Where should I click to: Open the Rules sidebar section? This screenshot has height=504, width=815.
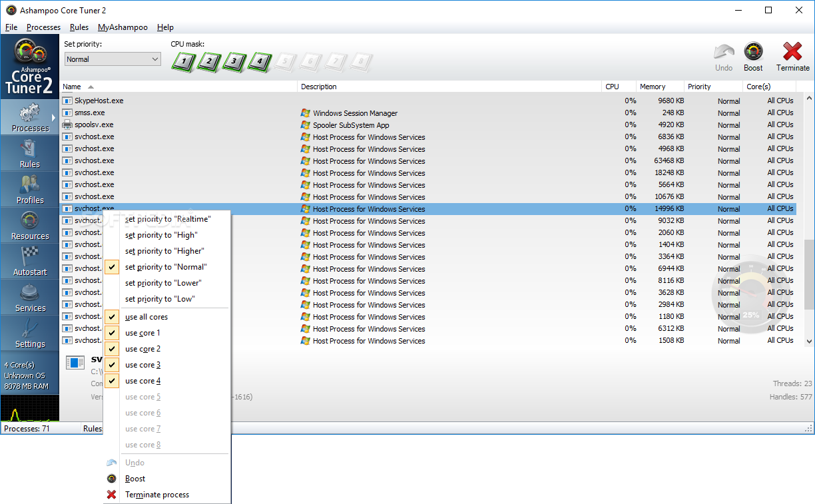click(29, 153)
